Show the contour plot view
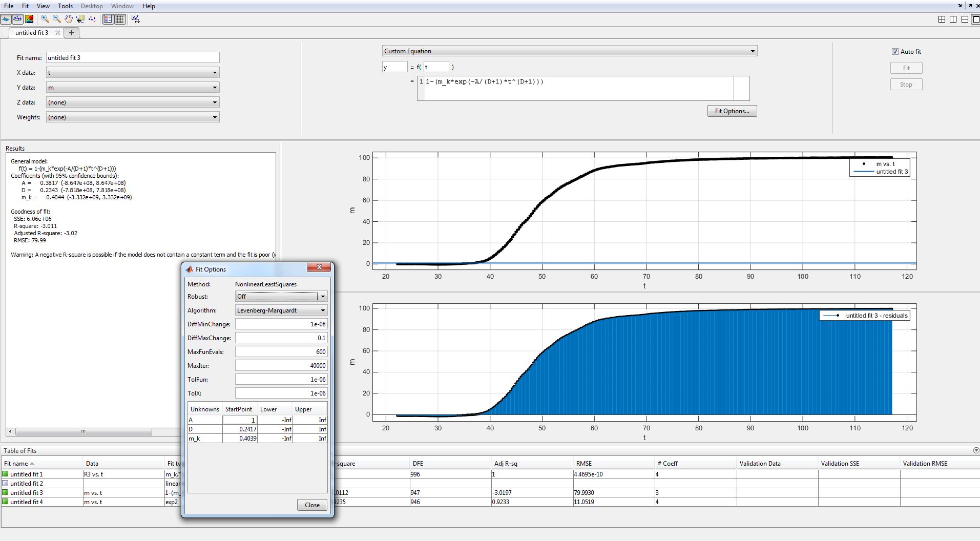Image resolution: width=980 pixels, height=541 pixels. 29,19
